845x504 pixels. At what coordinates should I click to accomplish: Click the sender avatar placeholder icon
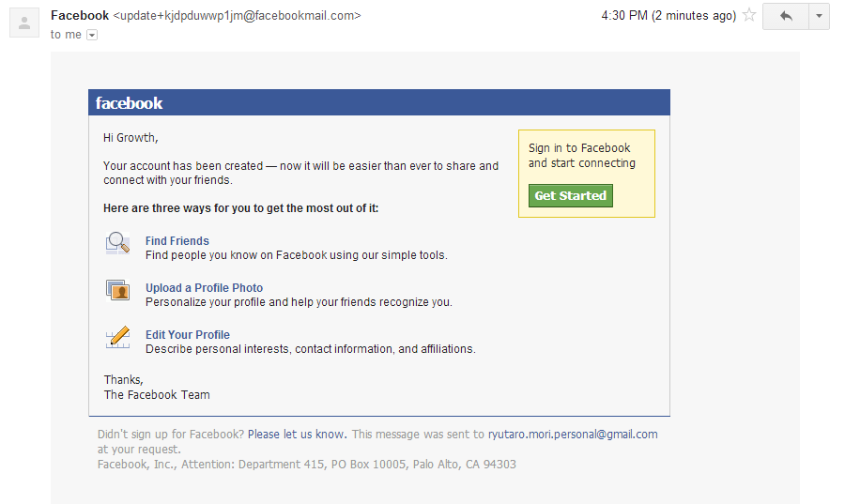(x=23, y=23)
